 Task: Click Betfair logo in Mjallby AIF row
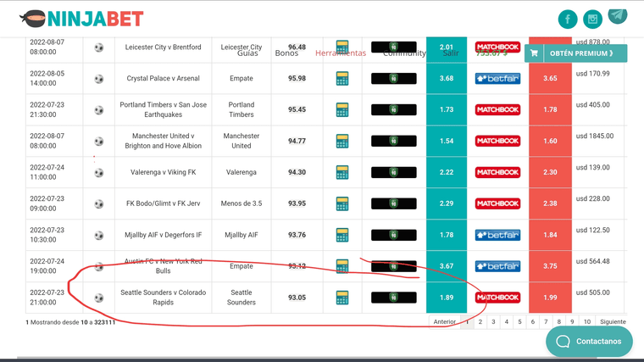[x=497, y=235]
